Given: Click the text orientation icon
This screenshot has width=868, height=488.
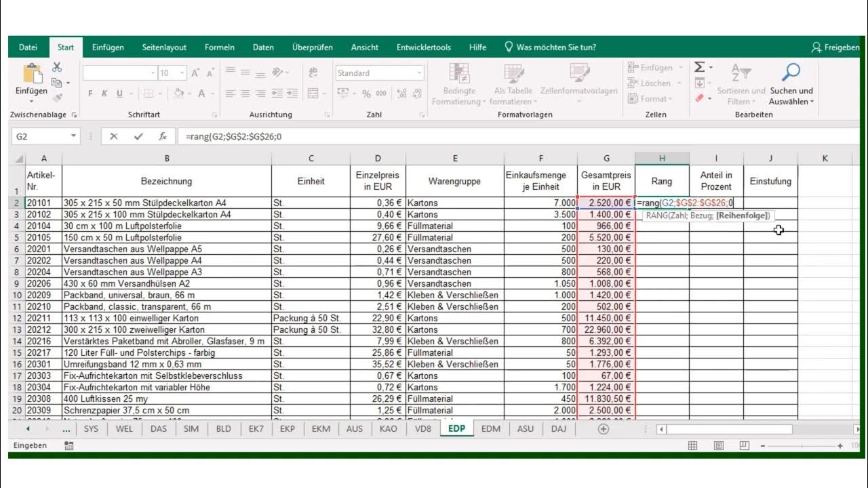Looking at the screenshot, I should [277, 73].
